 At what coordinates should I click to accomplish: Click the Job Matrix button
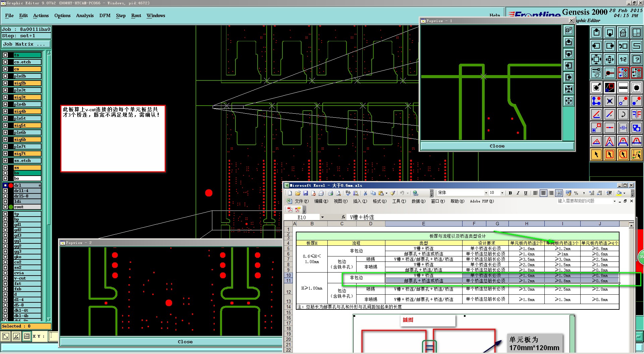coord(26,44)
